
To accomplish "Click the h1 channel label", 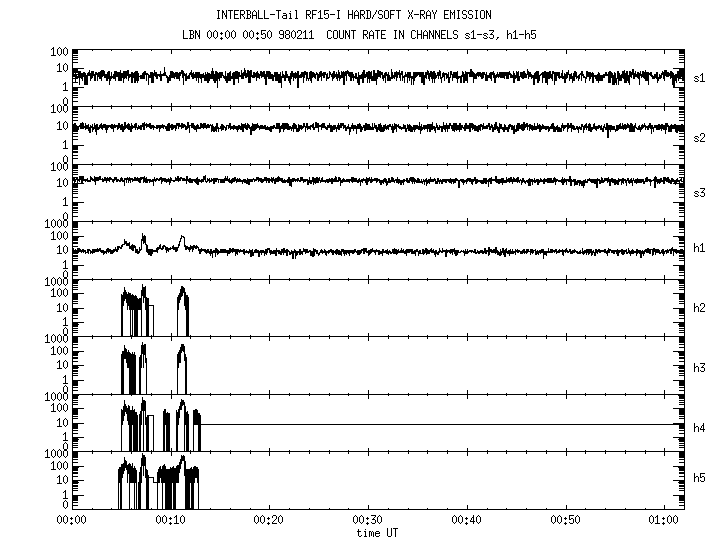I will (x=701, y=249).
